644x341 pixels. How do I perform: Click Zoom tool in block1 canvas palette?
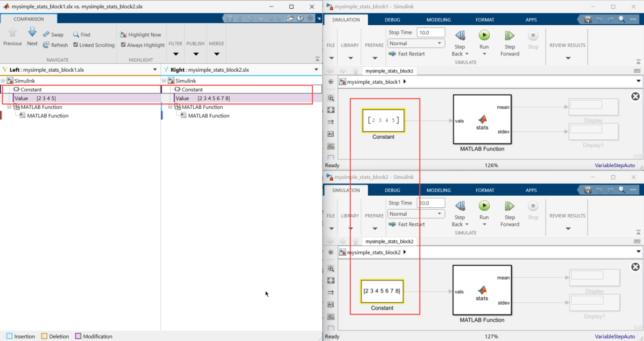(331, 98)
